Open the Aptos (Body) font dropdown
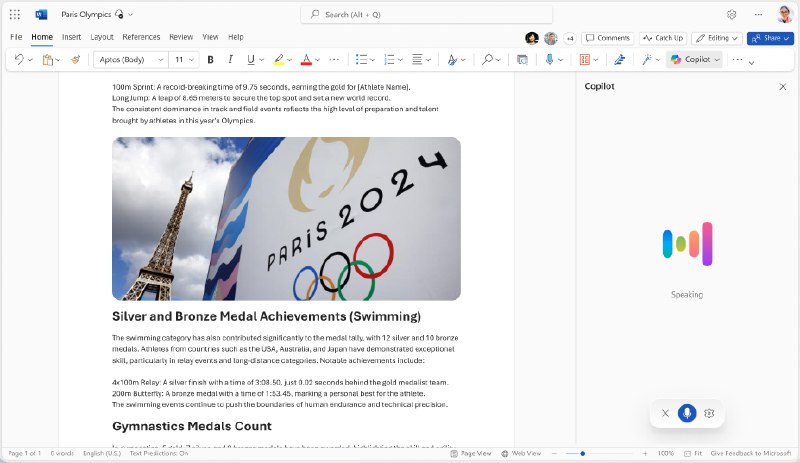800x463 pixels. 131,60
